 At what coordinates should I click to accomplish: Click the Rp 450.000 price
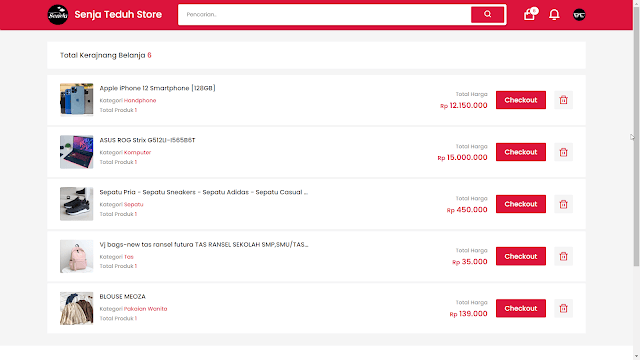pyautogui.click(x=467, y=210)
